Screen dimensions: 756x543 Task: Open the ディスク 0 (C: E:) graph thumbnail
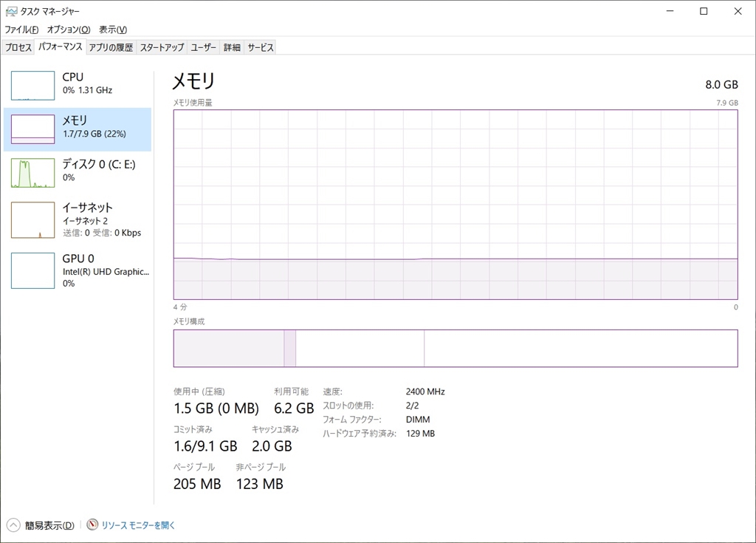point(32,173)
